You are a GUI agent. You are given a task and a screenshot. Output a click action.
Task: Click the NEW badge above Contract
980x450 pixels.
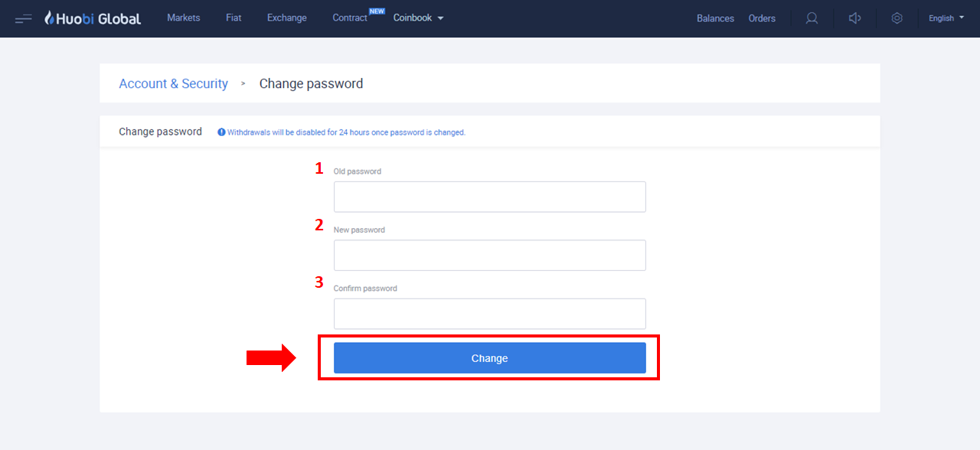click(x=377, y=11)
